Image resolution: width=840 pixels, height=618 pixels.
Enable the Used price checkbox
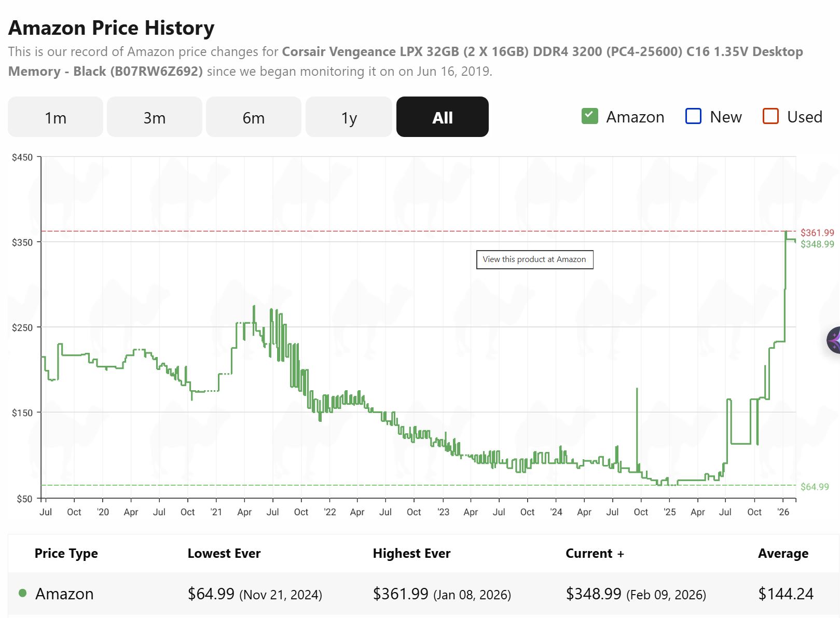(770, 116)
